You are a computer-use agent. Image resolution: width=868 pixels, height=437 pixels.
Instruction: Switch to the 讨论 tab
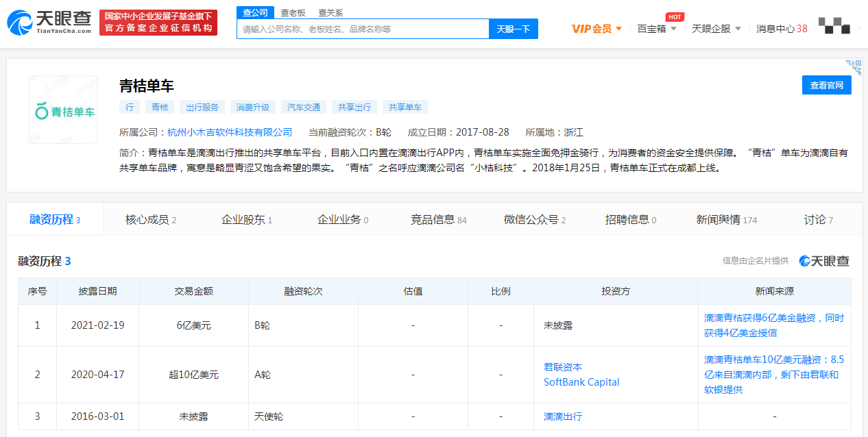819,219
